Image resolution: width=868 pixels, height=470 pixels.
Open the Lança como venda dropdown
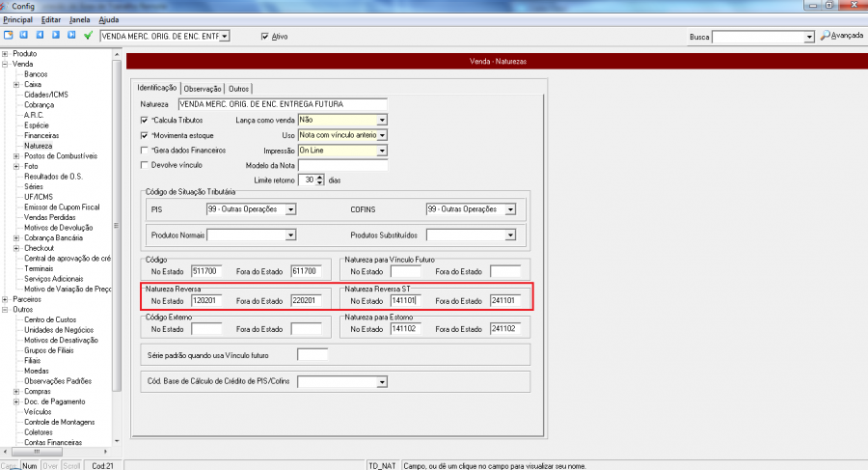[382, 120]
